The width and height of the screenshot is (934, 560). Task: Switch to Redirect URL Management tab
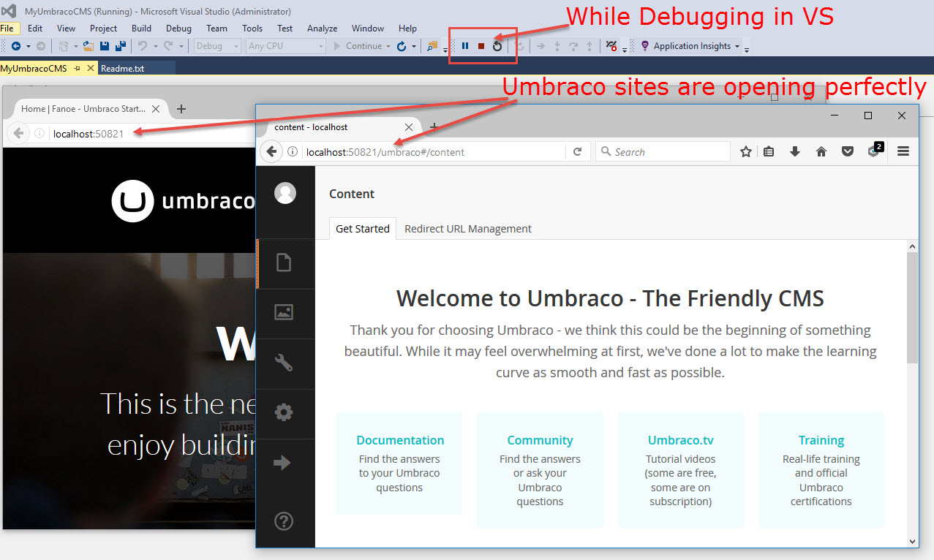[468, 229]
